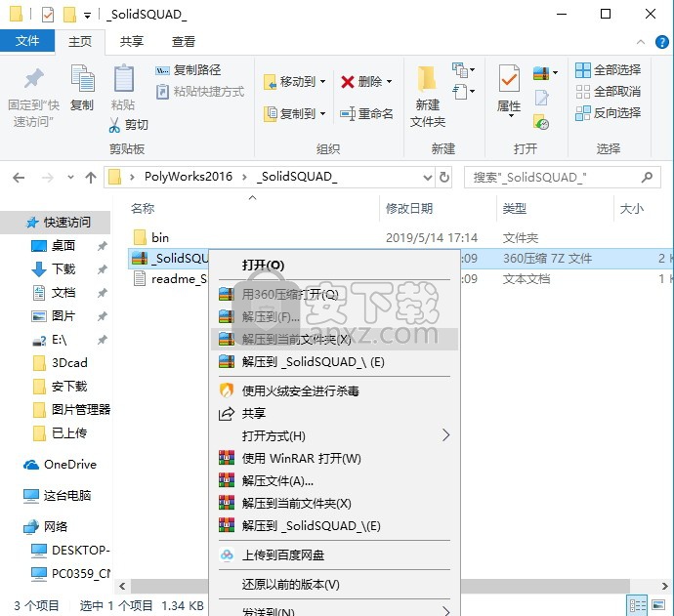Click Select none in the ribbon
This screenshot has height=616, width=674.
[x=608, y=92]
